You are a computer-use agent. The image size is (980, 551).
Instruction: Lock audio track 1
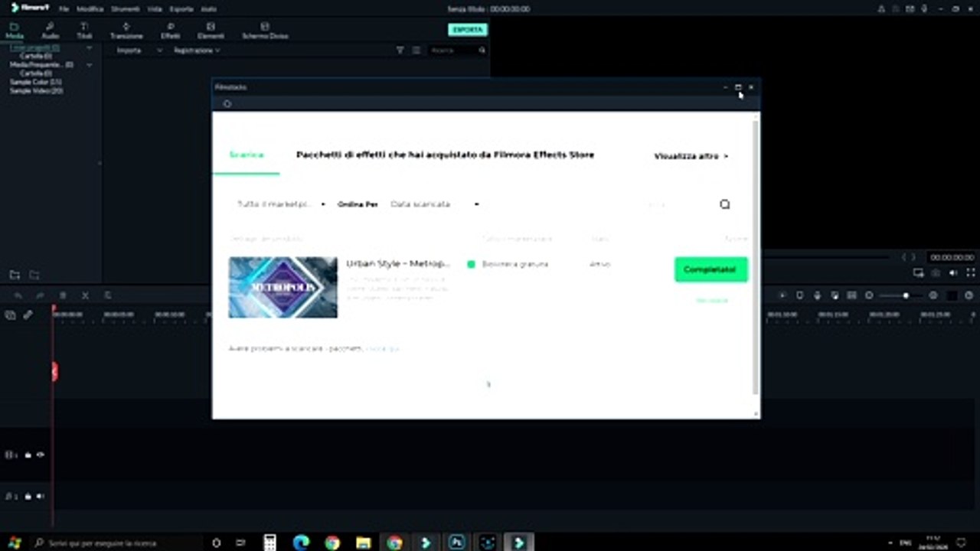[28, 496]
